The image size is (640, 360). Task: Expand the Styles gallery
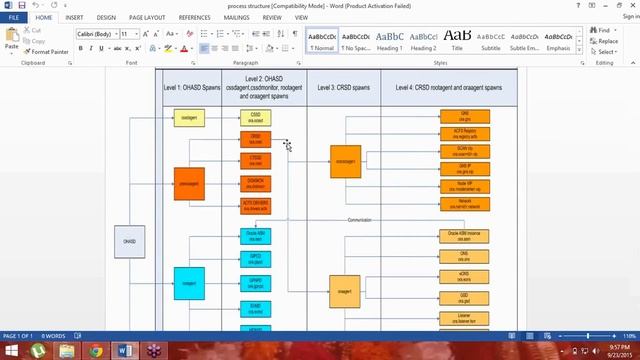tap(579, 50)
